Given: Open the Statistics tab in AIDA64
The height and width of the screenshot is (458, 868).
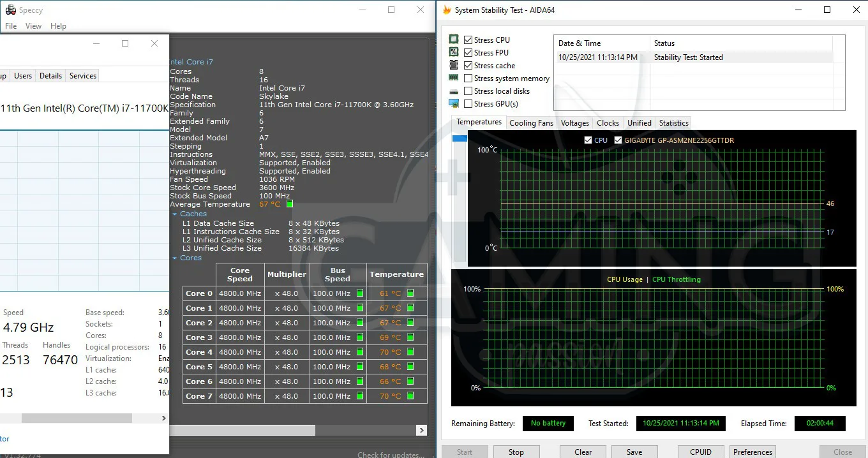Looking at the screenshot, I should [x=674, y=123].
